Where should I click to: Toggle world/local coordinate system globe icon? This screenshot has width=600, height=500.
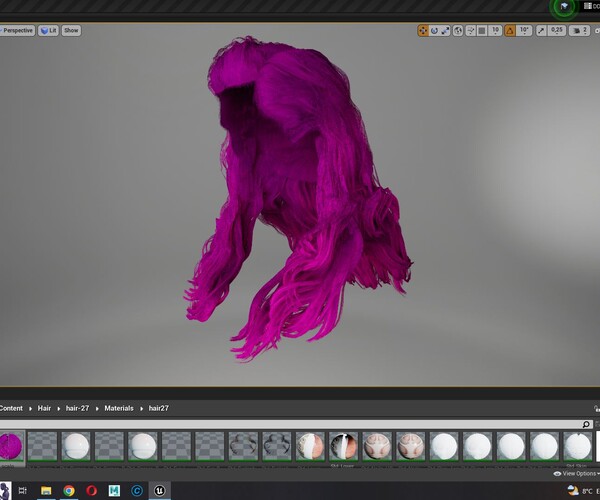[458, 31]
